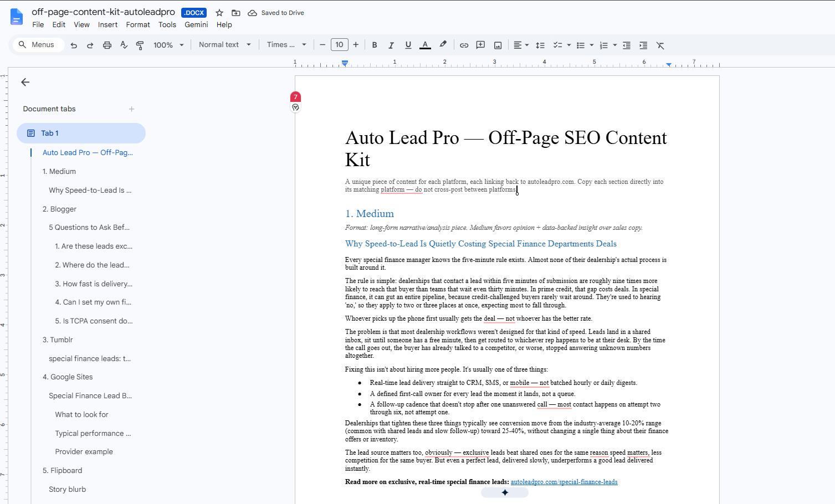Screen dimensions: 835x504
Task: Click the font size field
Action: pos(339,45)
